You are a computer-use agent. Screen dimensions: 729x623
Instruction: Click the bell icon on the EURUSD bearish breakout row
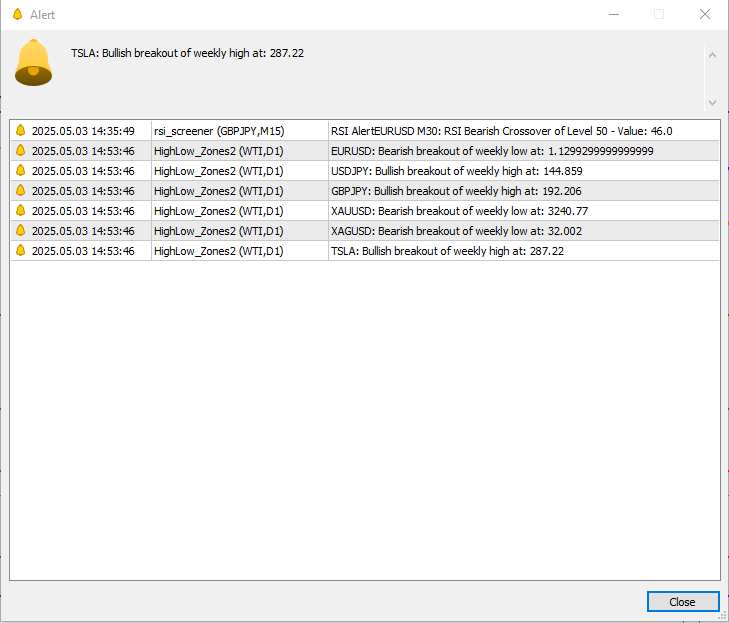coord(20,150)
